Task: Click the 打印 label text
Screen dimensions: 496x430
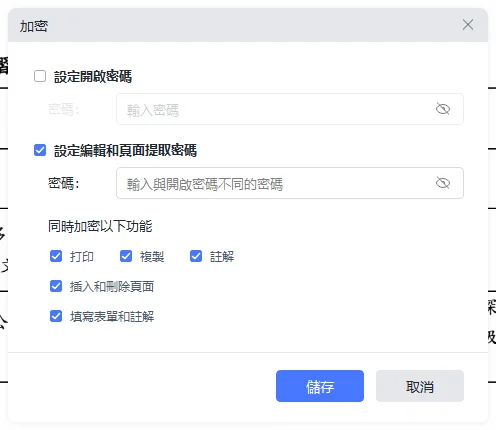Action: [x=82, y=257]
